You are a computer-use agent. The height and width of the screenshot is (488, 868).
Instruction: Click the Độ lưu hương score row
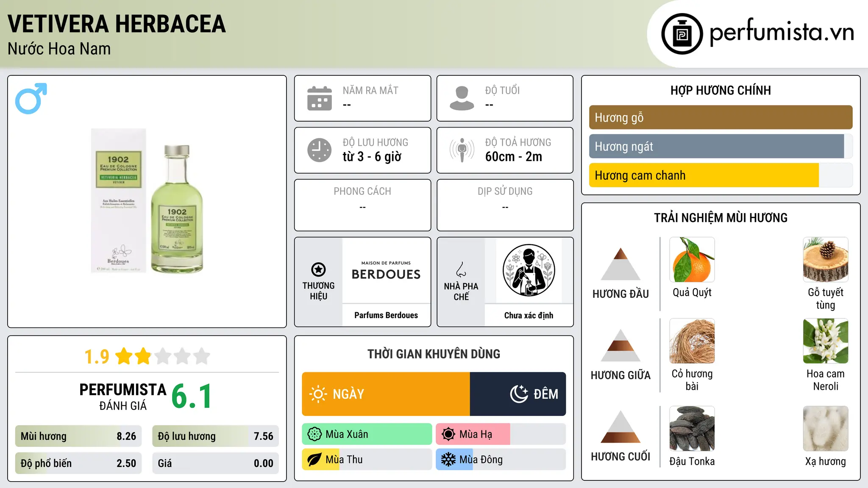tap(216, 436)
